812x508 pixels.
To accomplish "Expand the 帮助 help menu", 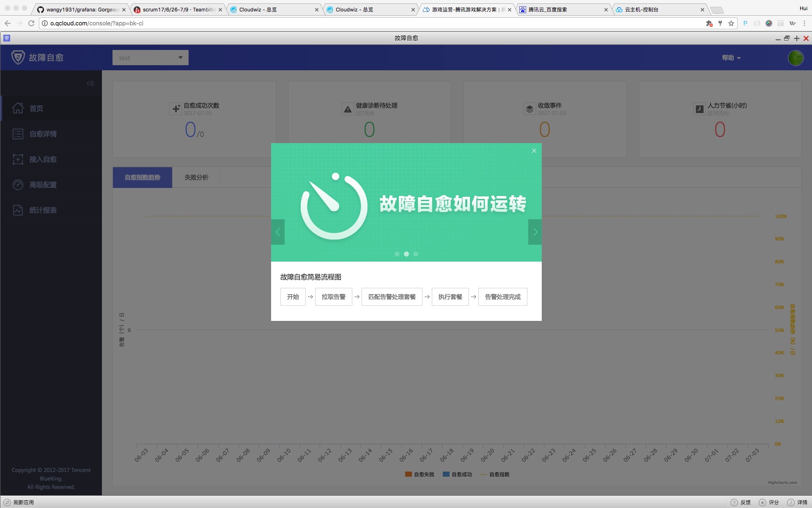I will (731, 58).
